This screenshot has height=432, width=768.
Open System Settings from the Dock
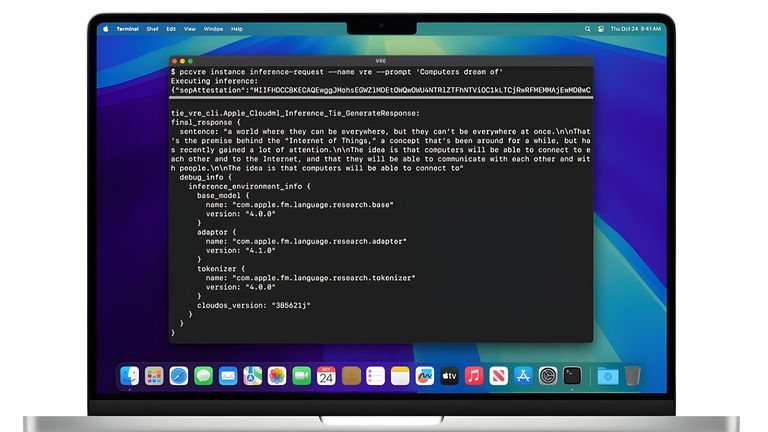(548, 376)
